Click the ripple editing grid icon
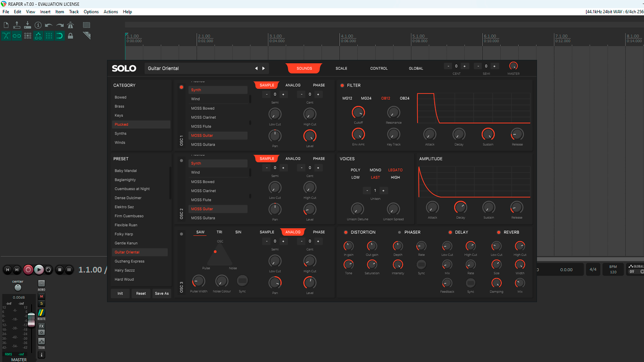644x362 pixels. [27, 36]
